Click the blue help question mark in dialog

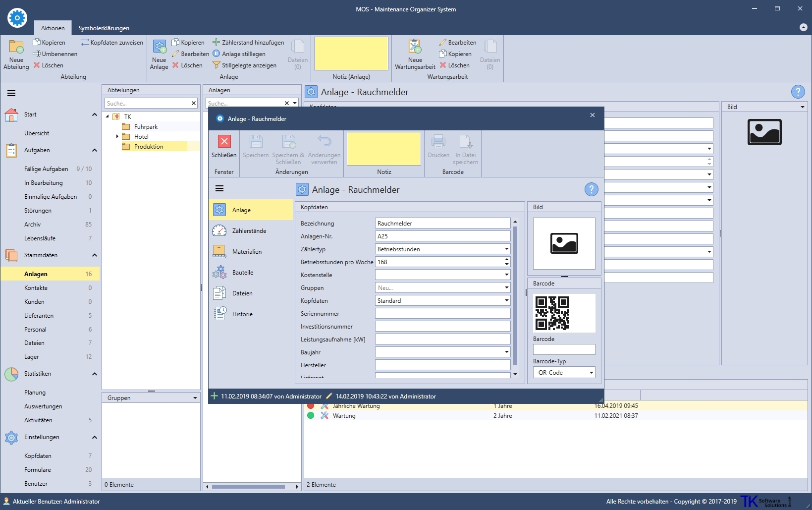coord(591,189)
